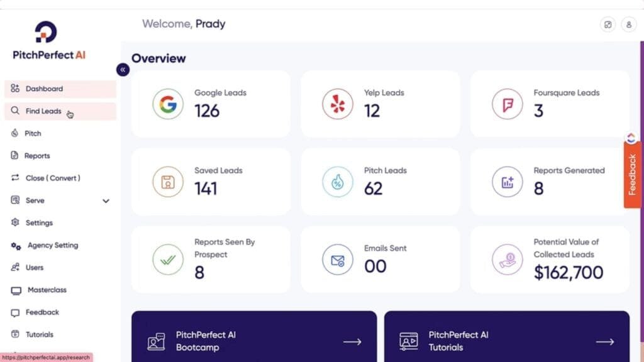Screen dimensions: 644x362
Task: Click the Saved Leads badge icon
Action: 165,182
